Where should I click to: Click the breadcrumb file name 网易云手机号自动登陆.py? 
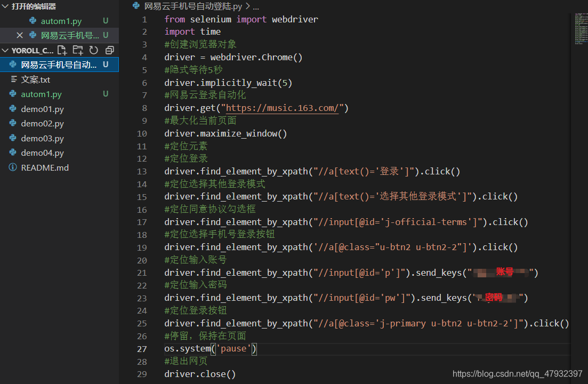[193, 6]
